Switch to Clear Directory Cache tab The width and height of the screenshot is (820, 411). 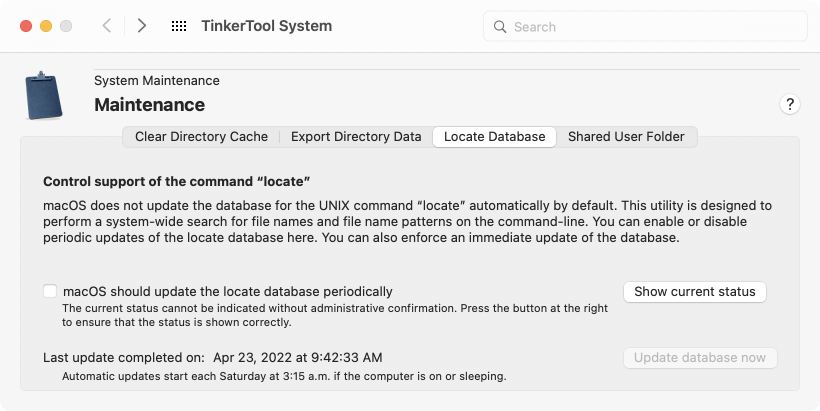201,136
